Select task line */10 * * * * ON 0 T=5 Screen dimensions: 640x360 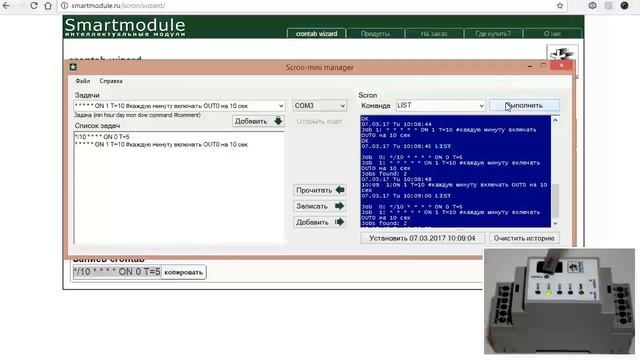click(x=102, y=137)
